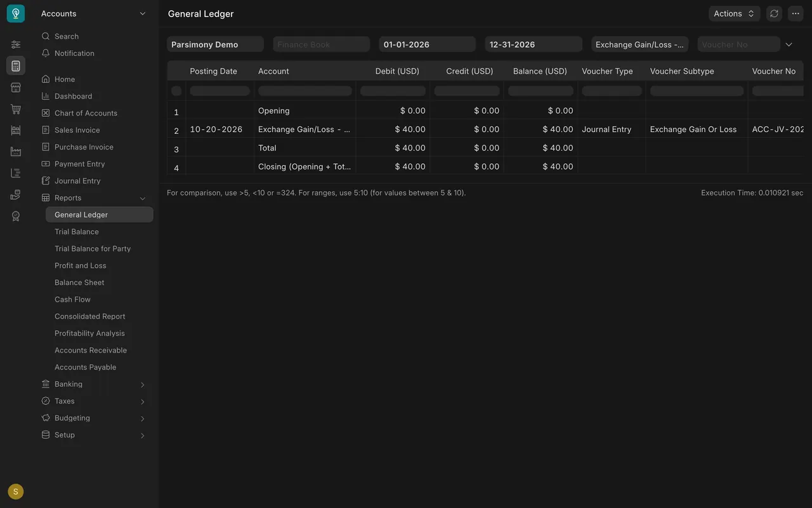Open the award ribbon icon in left rail
812x508 pixels.
click(16, 216)
